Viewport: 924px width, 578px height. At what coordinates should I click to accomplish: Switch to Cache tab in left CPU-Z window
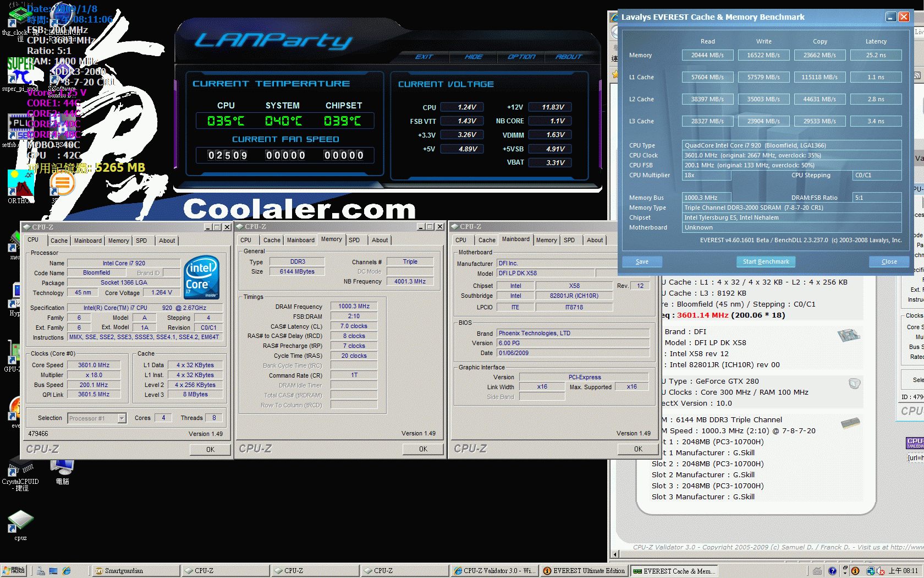pyautogui.click(x=59, y=241)
